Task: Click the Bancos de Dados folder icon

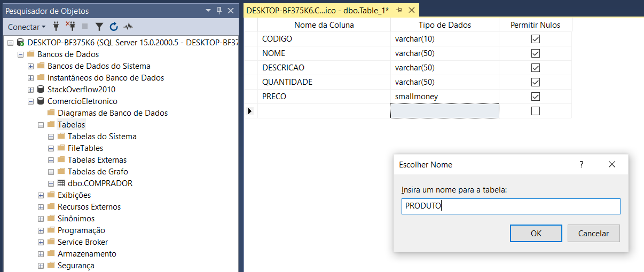Action: point(30,54)
